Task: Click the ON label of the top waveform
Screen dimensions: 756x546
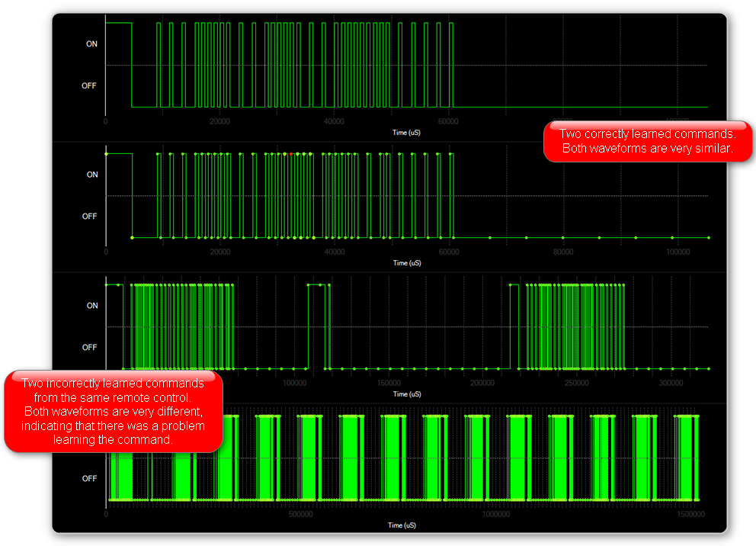Action: pyautogui.click(x=91, y=44)
